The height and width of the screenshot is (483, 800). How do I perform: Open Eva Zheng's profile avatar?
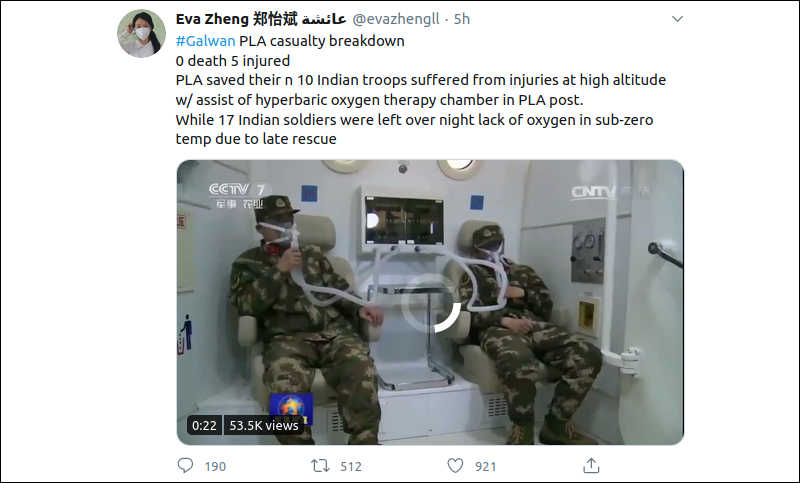(141, 33)
